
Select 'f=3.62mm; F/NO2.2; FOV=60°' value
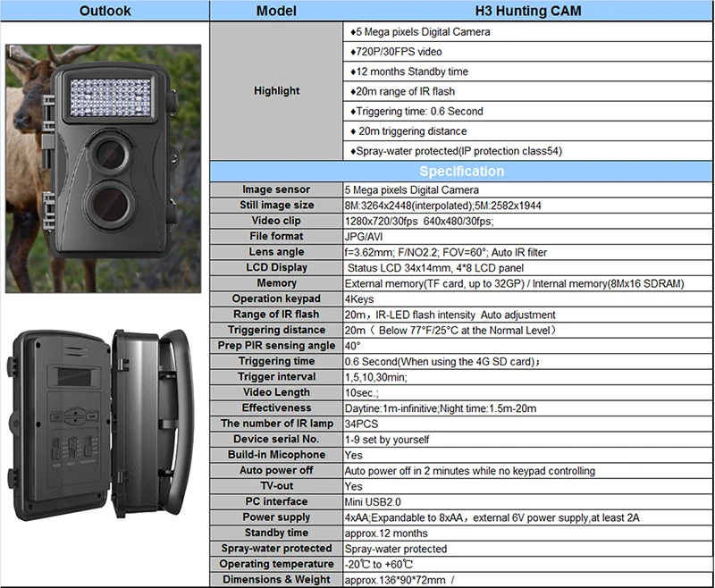click(x=416, y=253)
